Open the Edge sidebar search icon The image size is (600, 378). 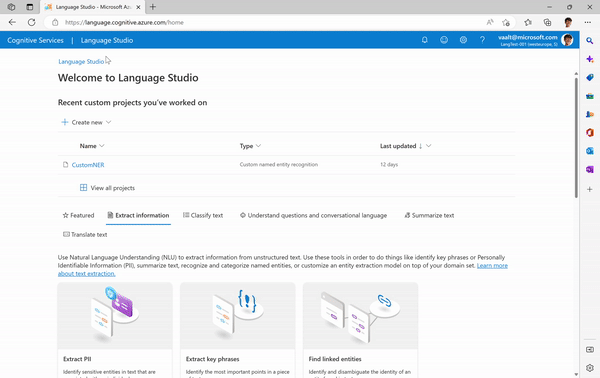click(590, 40)
